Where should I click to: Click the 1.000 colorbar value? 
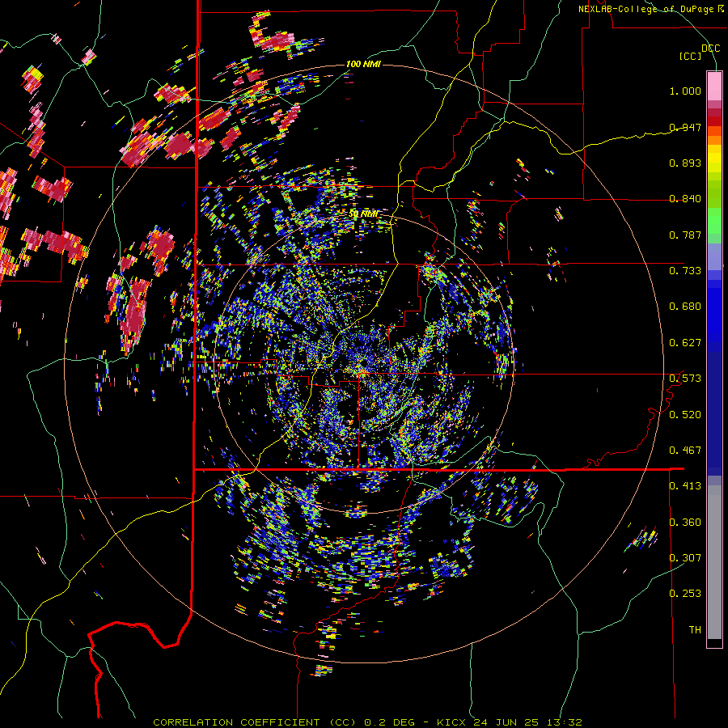pyautogui.click(x=685, y=91)
